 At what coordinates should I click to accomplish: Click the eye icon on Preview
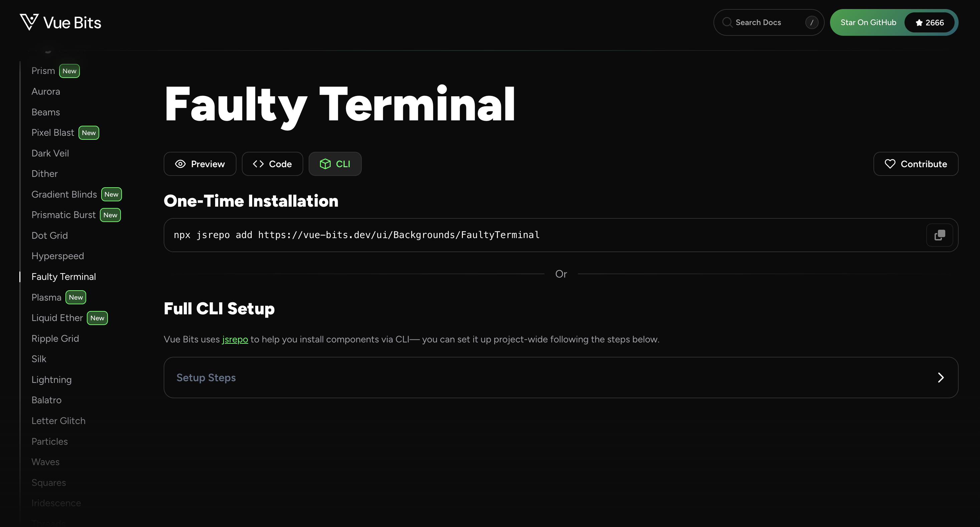(x=180, y=164)
